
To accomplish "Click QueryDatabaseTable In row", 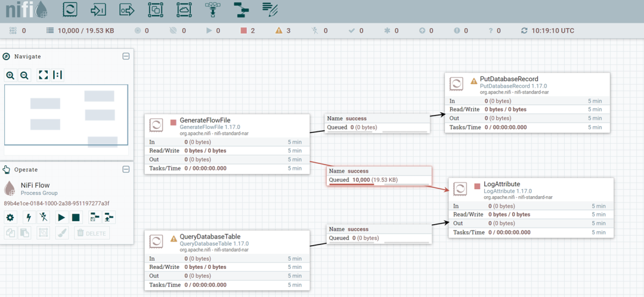I will [227, 259].
